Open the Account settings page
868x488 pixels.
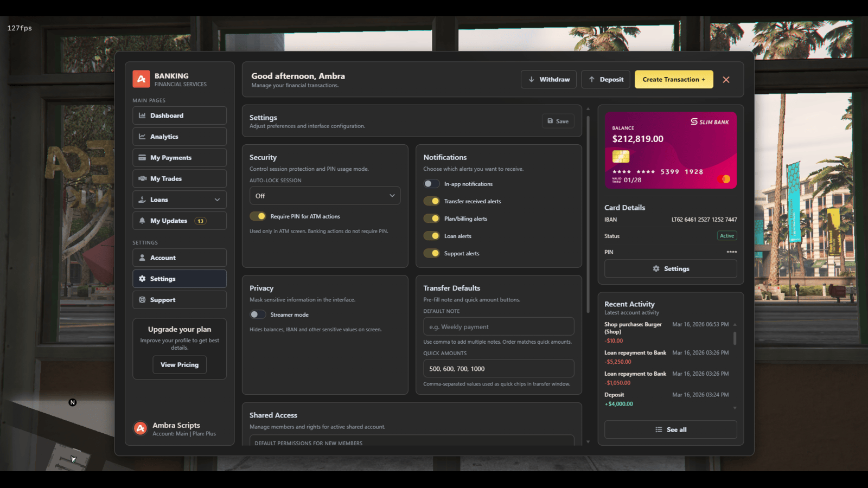(x=179, y=258)
